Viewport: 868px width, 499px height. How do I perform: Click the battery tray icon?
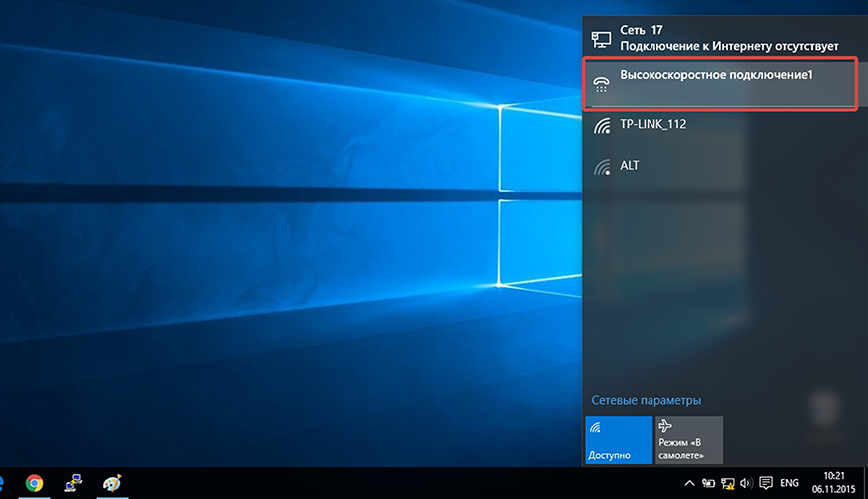pyautogui.click(x=708, y=483)
